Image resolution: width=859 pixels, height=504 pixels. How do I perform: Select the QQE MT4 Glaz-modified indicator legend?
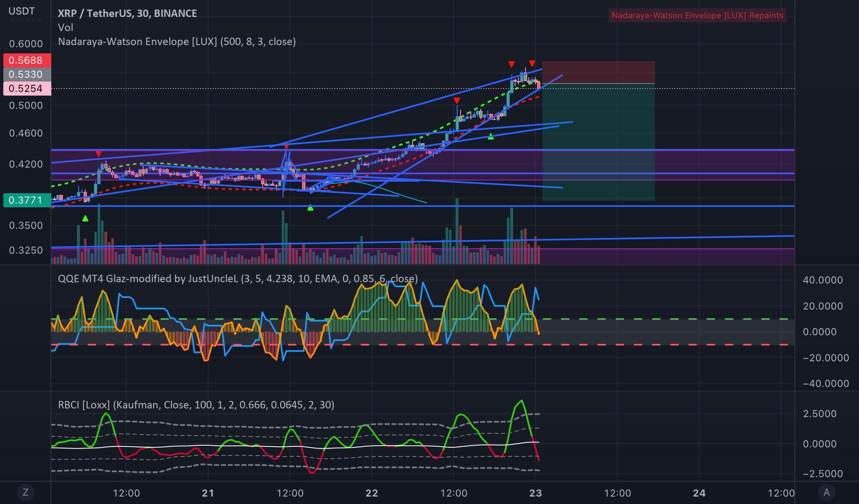pos(238,278)
